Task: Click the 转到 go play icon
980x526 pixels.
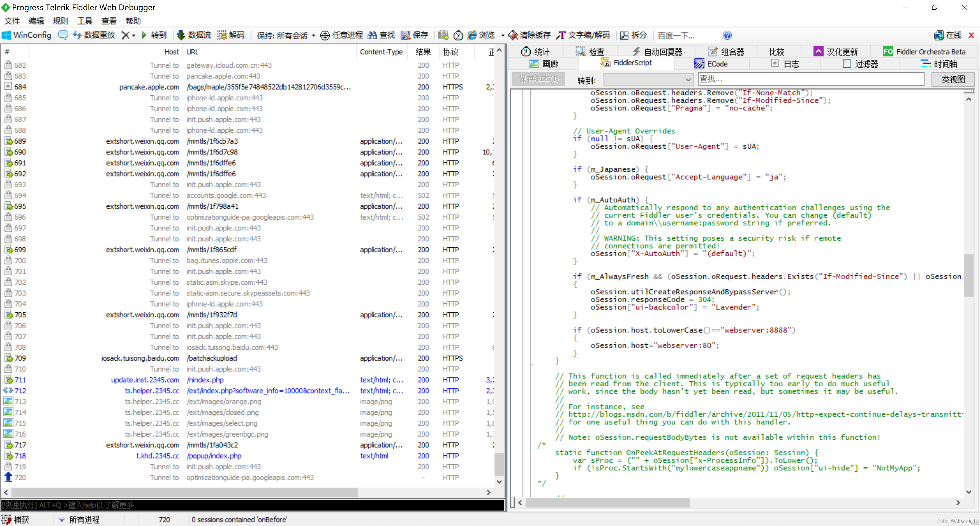Action: 144,35
